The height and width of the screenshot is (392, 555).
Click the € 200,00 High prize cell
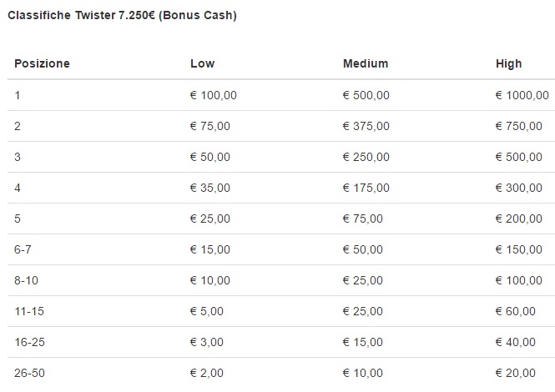(519, 219)
